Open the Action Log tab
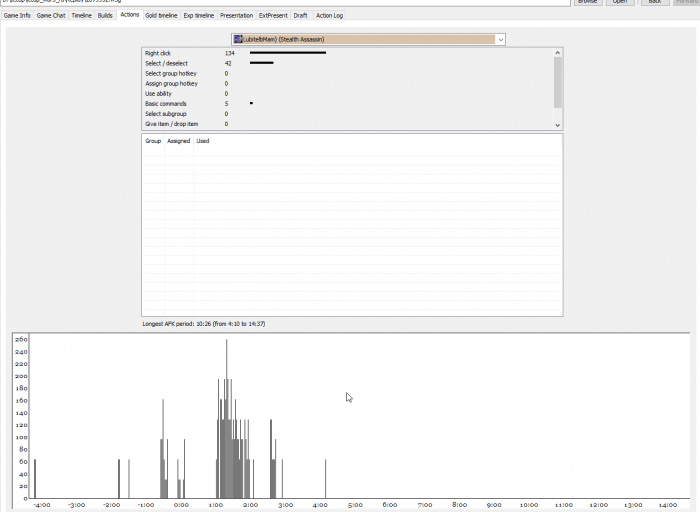Image resolution: width=700 pixels, height=512 pixels. tap(329, 16)
